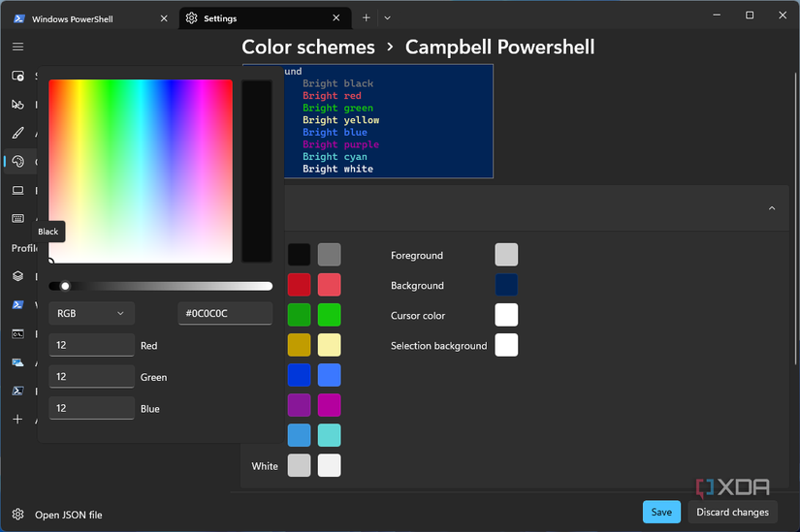Select the Black color swatch

tap(299, 255)
